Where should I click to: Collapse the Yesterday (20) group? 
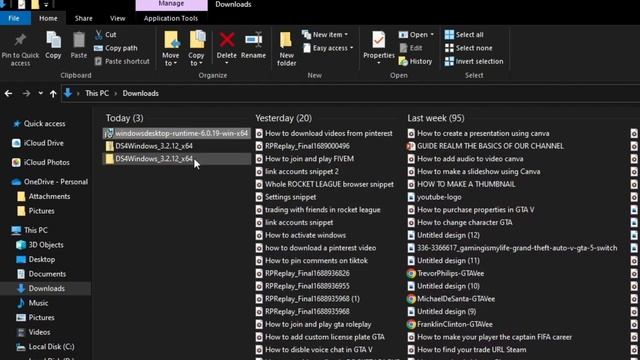[x=284, y=118]
